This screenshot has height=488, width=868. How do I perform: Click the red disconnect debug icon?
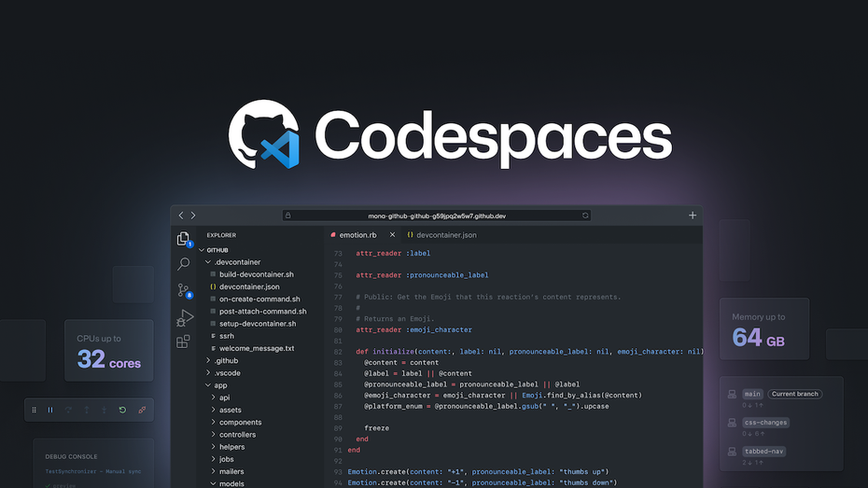tap(142, 410)
